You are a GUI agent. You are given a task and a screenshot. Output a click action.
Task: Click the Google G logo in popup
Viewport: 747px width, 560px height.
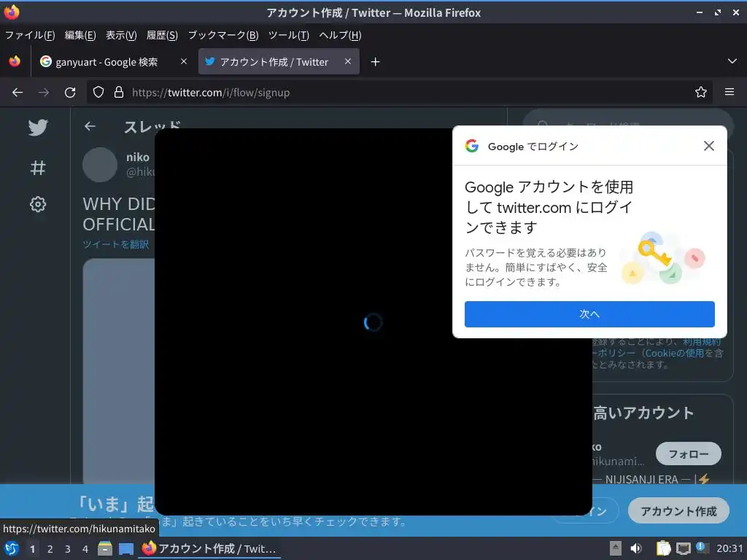click(472, 146)
